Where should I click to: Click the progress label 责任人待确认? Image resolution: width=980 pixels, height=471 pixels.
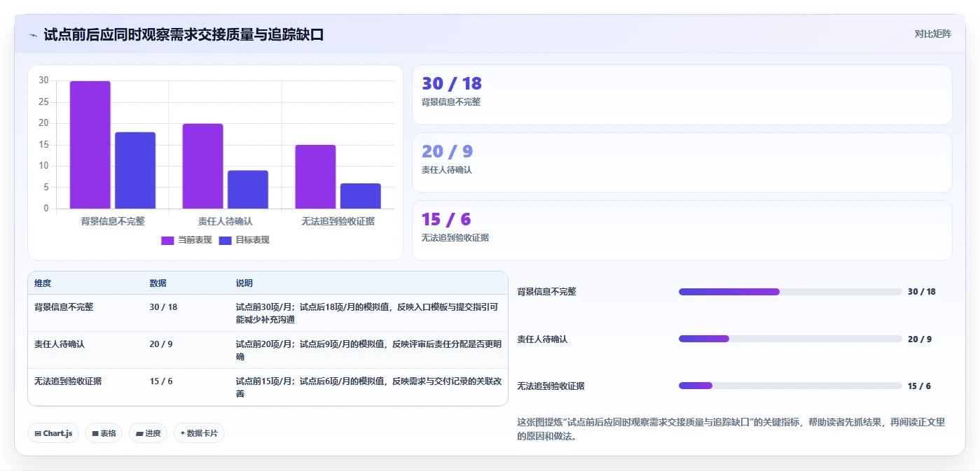tap(542, 339)
